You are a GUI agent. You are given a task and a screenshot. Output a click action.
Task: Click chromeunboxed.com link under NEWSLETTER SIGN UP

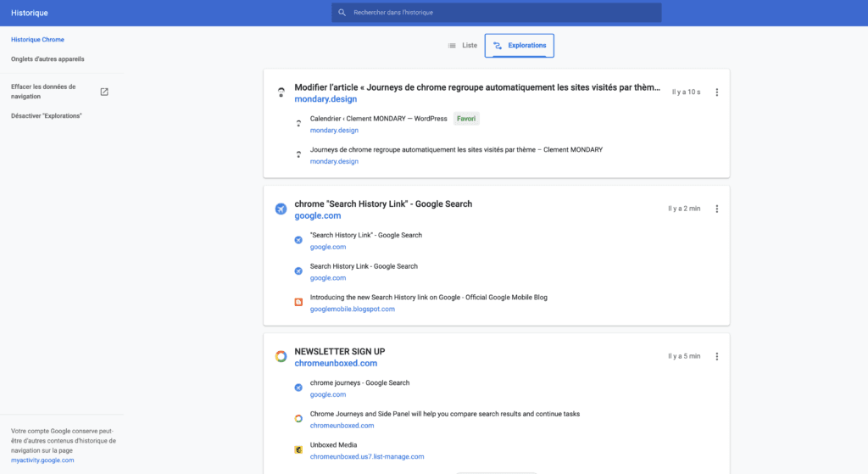point(336,363)
